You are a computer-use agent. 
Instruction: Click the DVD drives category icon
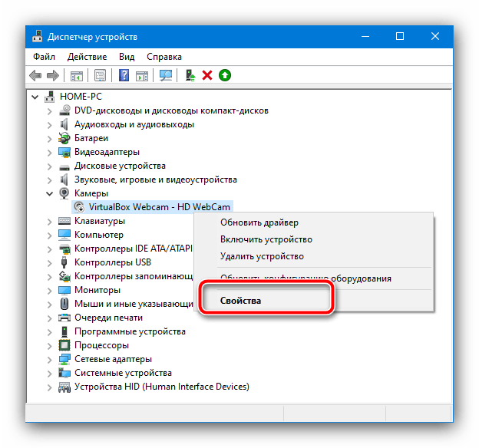coord(64,110)
